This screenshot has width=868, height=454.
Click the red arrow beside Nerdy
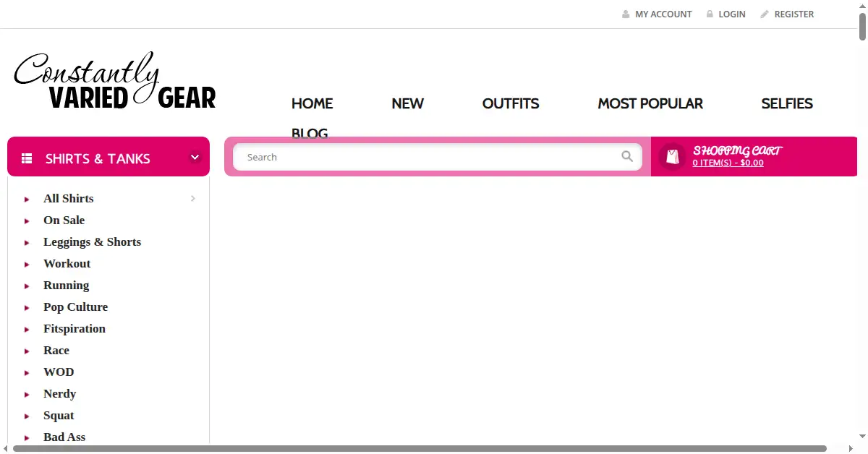coord(27,395)
